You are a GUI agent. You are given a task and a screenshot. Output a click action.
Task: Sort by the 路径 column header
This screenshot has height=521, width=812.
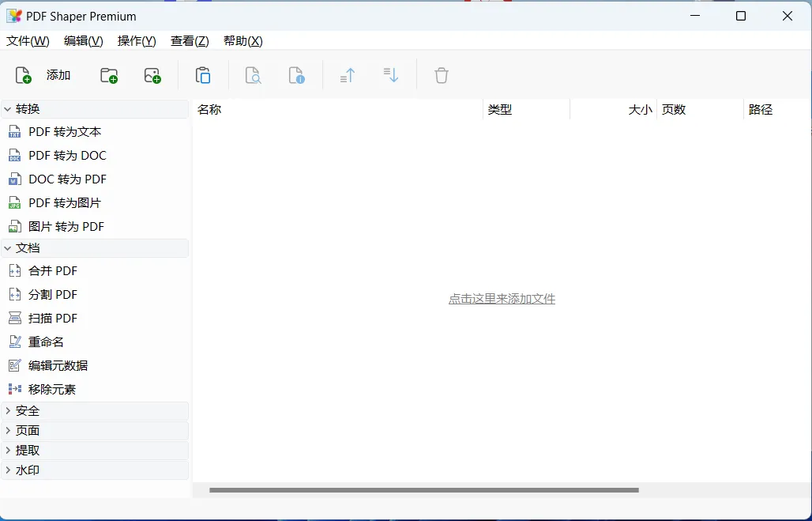pyautogui.click(x=777, y=109)
